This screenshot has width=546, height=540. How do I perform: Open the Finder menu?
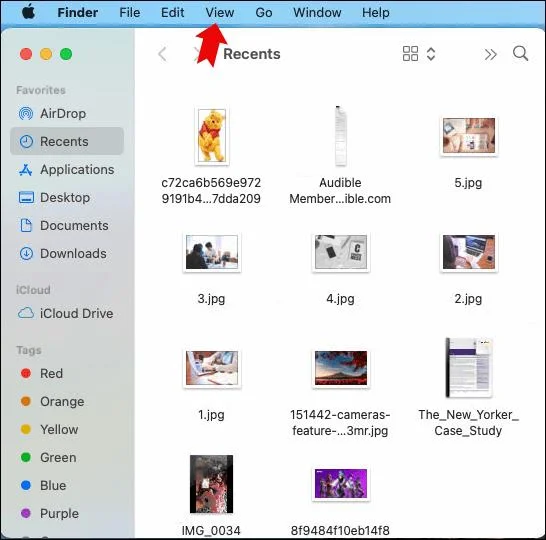(77, 13)
